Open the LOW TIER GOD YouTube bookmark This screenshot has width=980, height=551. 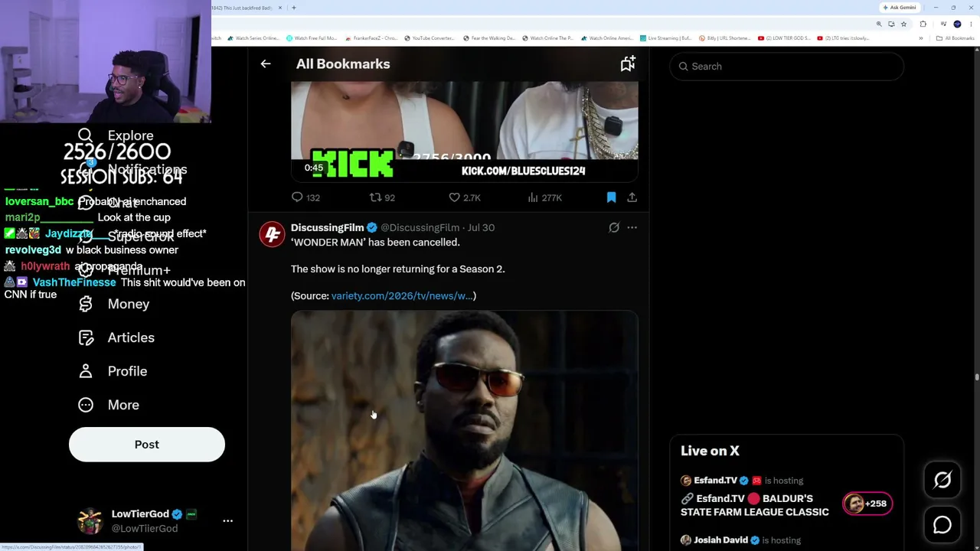pyautogui.click(x=784, y=38)
